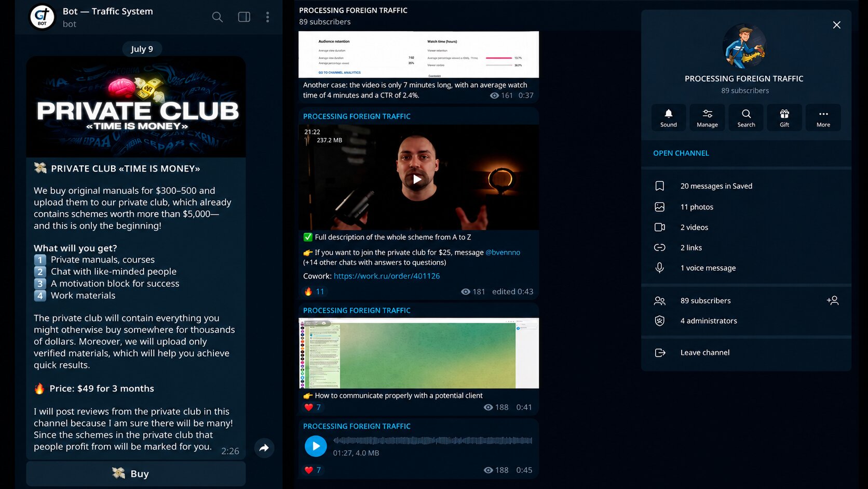This screenshot has height=489, width=868.
Task: Open 20 messages in Saved
Action: (x=746, y=186)
